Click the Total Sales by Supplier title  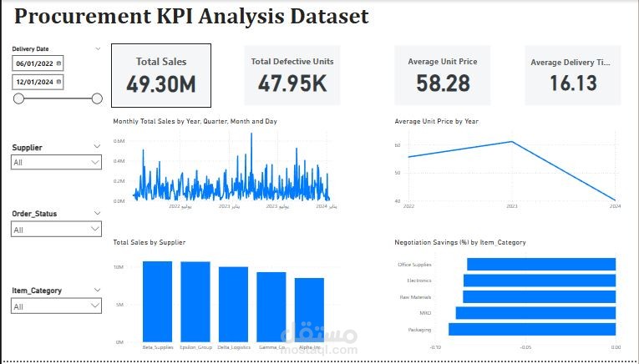[150, 242]
